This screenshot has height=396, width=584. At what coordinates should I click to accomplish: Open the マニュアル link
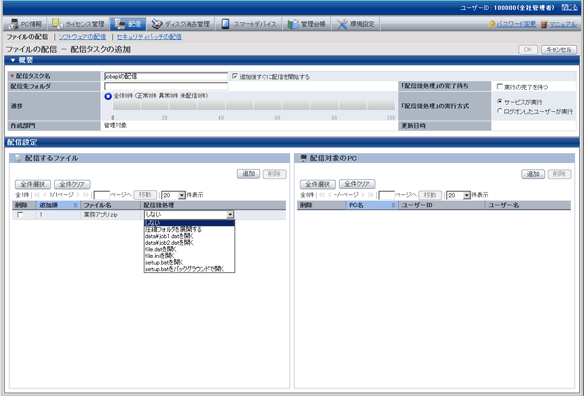[562, 24]
